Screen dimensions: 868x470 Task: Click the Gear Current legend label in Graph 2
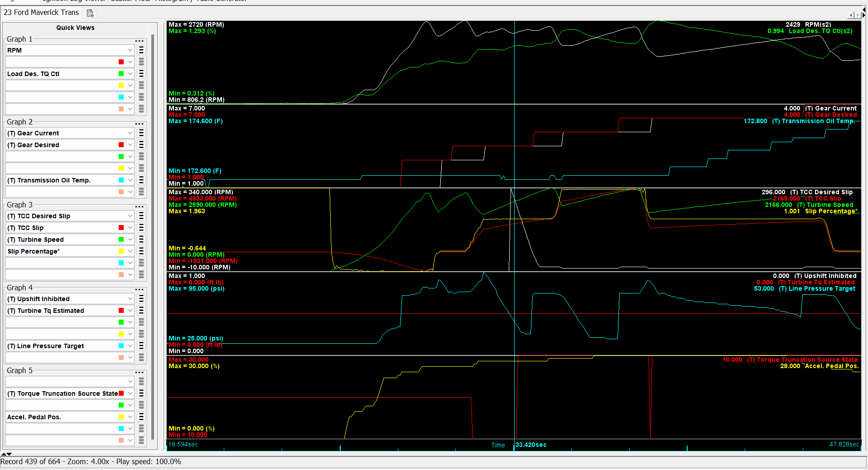tap(831, 108)
